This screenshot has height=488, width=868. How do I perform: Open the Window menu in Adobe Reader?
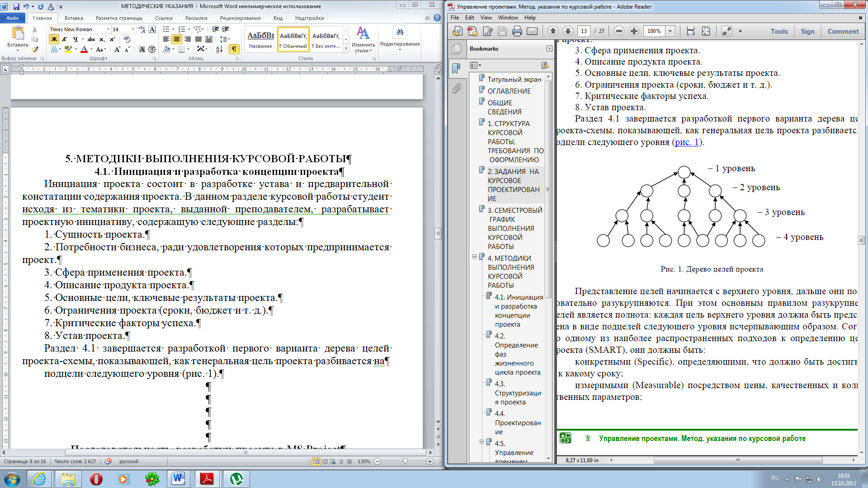coord(508,18)
